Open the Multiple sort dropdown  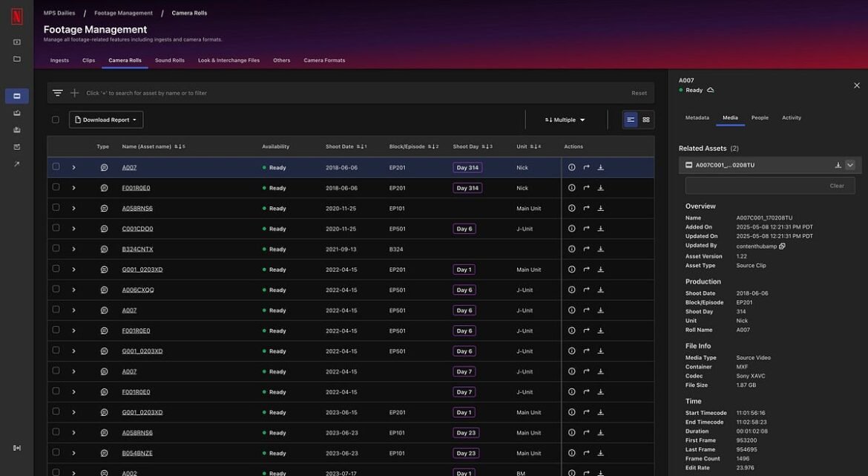(x=565, y=119)
